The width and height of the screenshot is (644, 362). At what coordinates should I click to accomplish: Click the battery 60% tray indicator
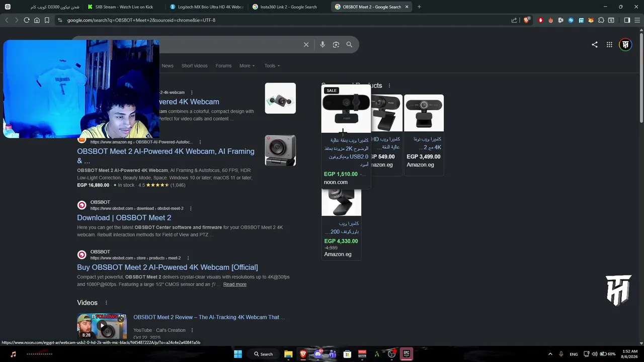(x=608, y=354)
